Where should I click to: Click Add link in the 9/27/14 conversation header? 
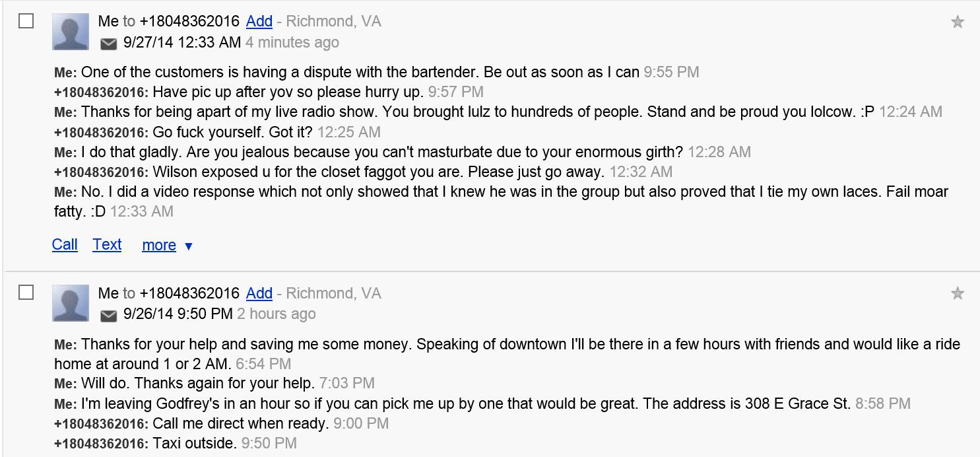259,21
